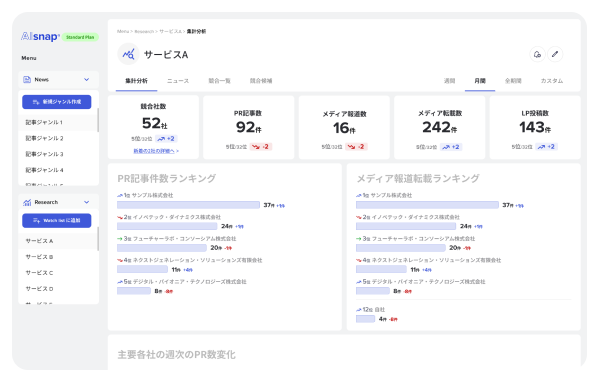Click the Standard Plan badge
Screen dimensions: 599x382
click(80, 37)
